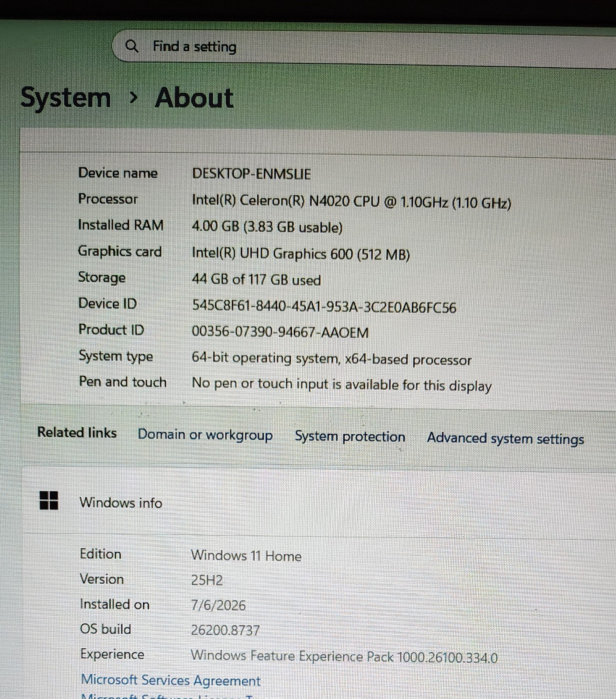
Task: Click the Device ID label
Action: (107, 303)
